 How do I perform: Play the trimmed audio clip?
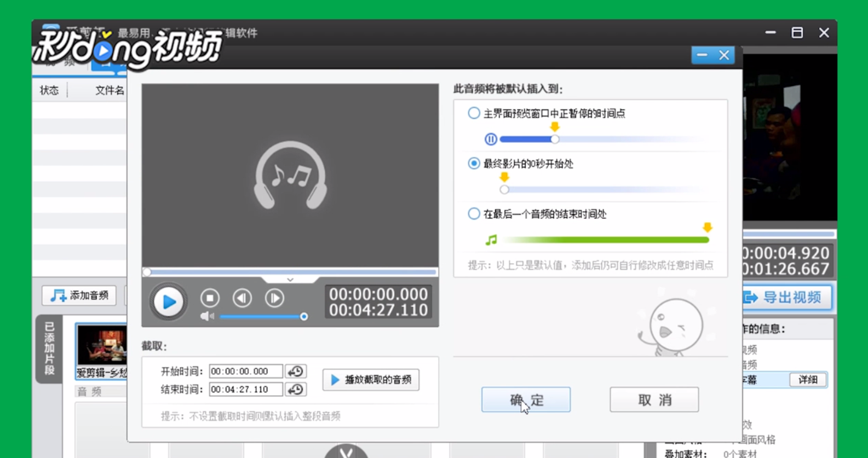[x=371, y=380]
